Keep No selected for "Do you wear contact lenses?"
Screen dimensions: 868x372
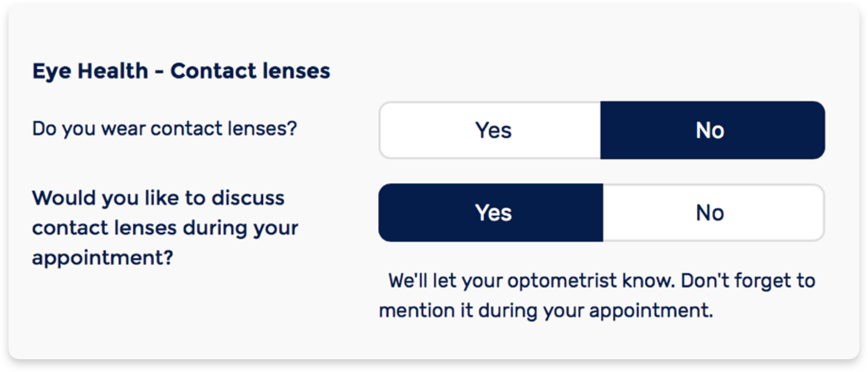pyautogui.click(x=712, y=130)
